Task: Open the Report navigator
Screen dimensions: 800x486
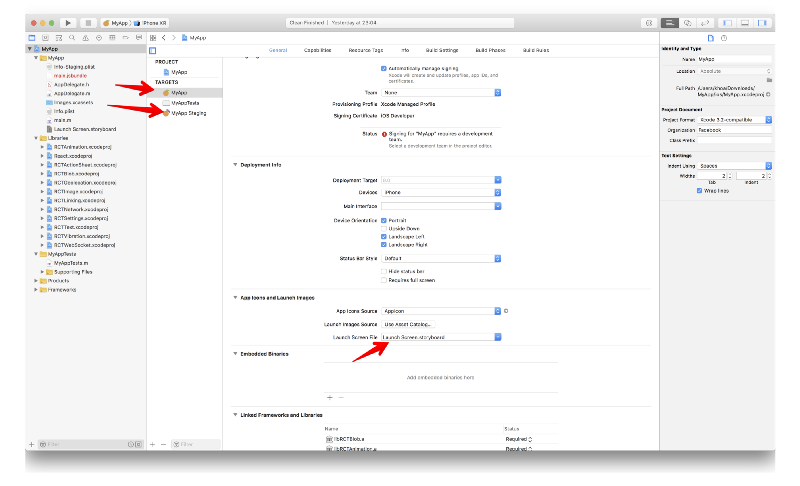Action: coord(139,38)
